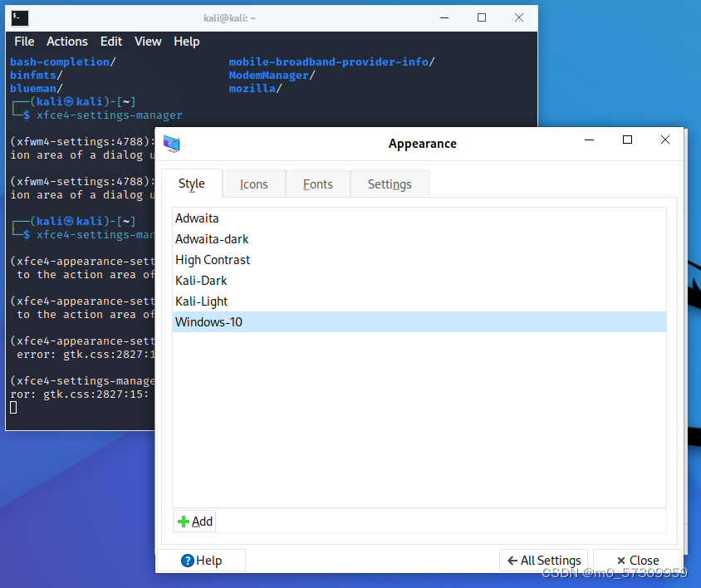Screen dimensions: 701x588
Task: Select the Windows-10 theme row
Action: 419,322
